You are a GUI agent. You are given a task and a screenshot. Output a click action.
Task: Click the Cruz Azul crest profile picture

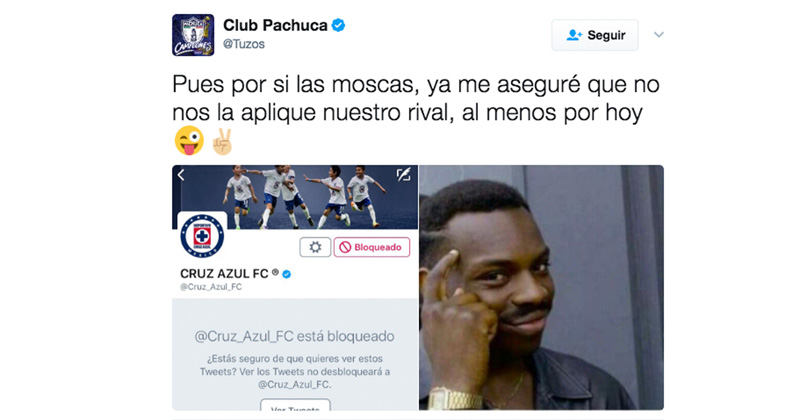(x=202, y=236)
